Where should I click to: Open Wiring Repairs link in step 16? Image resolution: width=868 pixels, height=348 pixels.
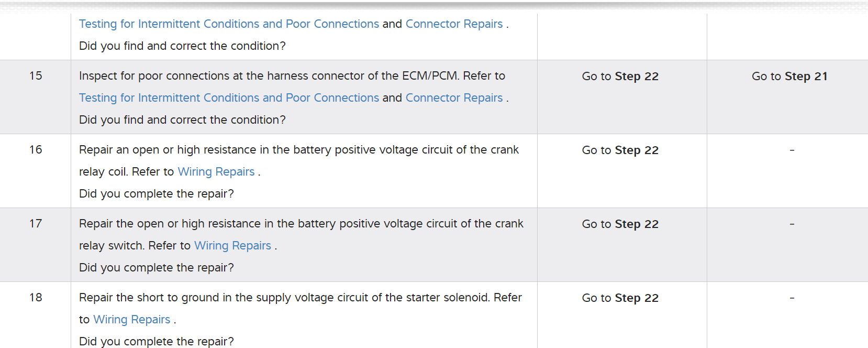216,172
